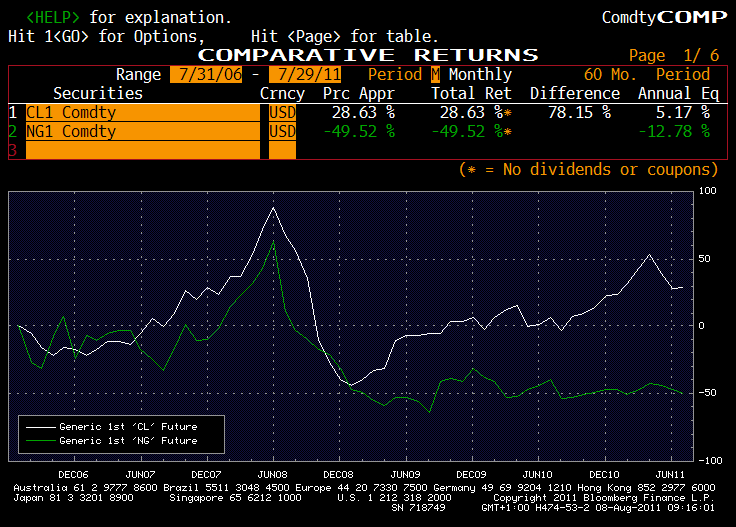736x527 pixels.
Task: Click the Generic 1st 'CL' Future legend entry
Action: pyautogui.click(x=128, y=427)
